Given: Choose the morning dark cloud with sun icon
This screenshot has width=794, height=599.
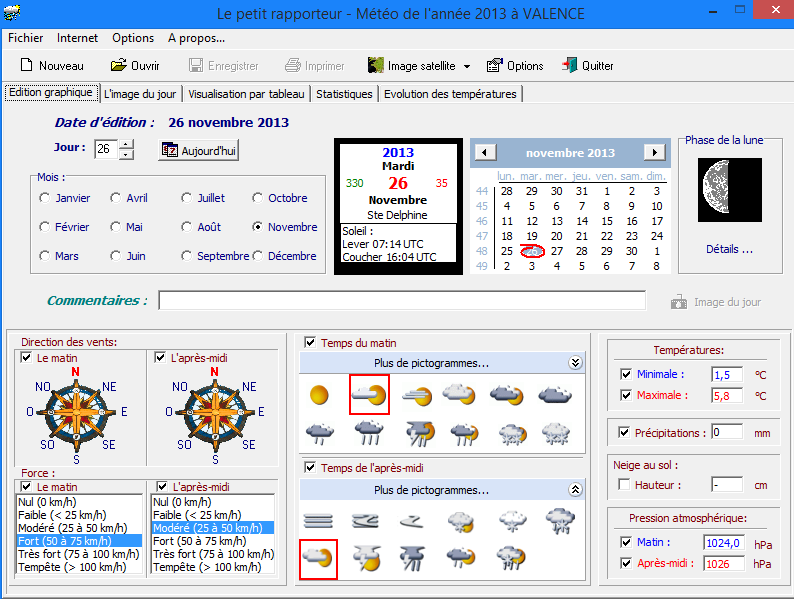Looking at the screenshot, I should coord(507,395).
